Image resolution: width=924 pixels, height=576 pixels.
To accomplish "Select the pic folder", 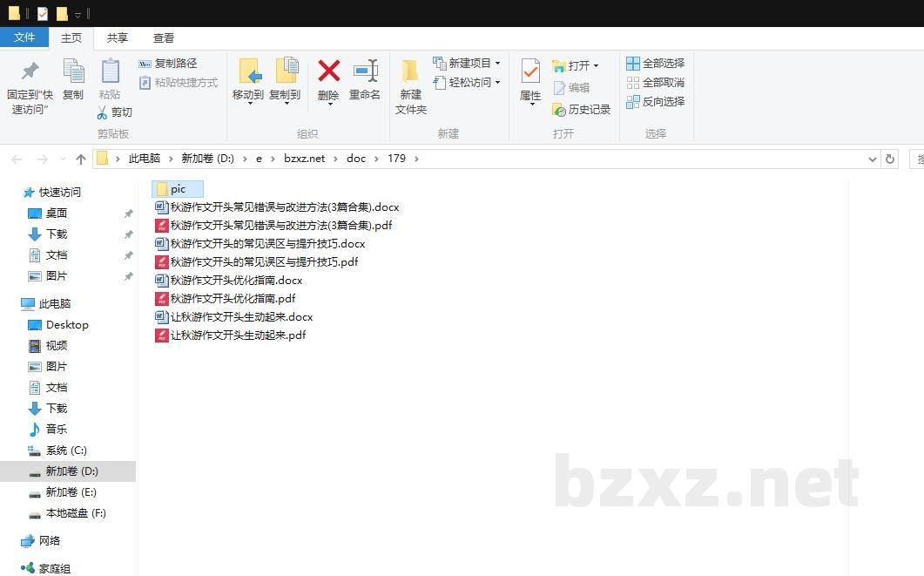I will click(x=178, y=189).
